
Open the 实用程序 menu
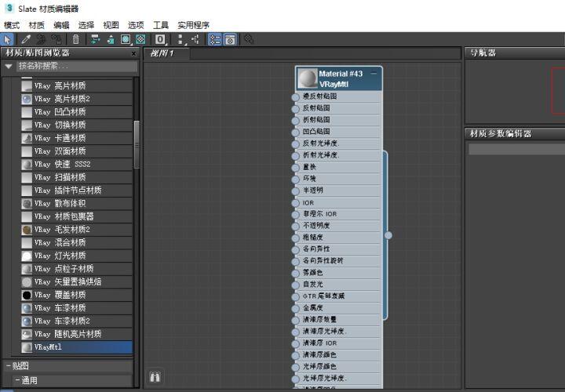(x=194, y=25)
